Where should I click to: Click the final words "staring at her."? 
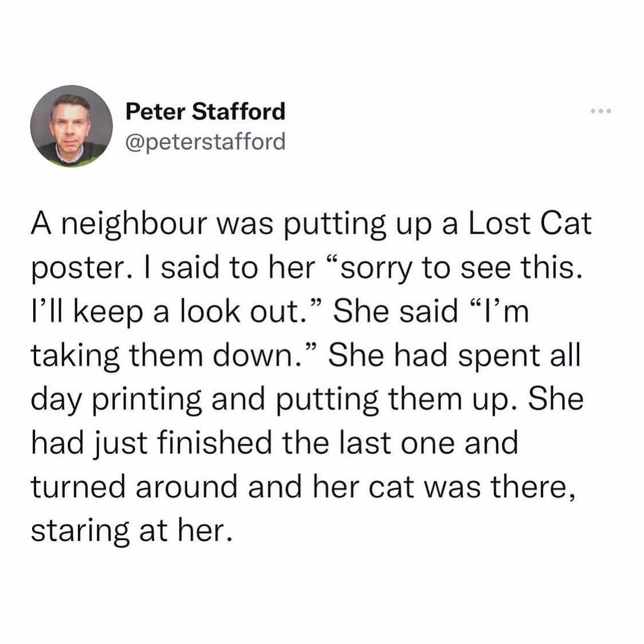132,530
